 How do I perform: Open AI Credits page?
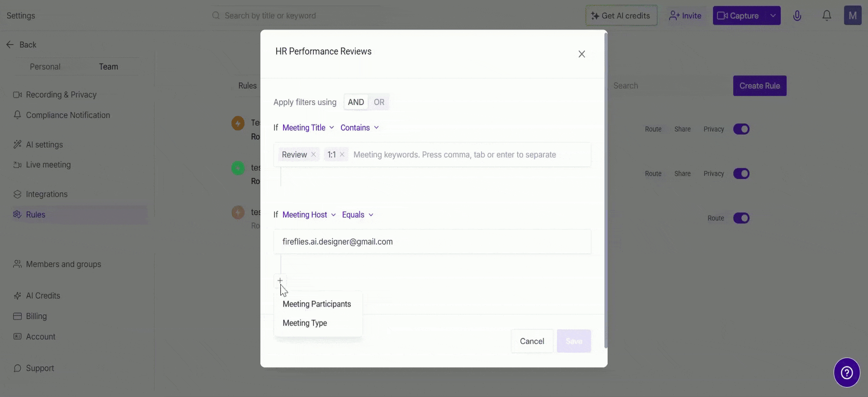point(37,296)
